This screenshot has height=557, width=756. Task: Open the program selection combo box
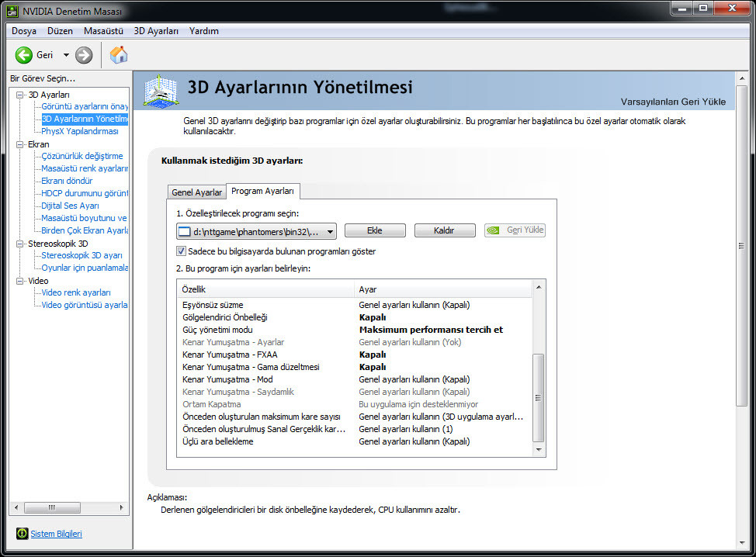click(x=256, y=232)
